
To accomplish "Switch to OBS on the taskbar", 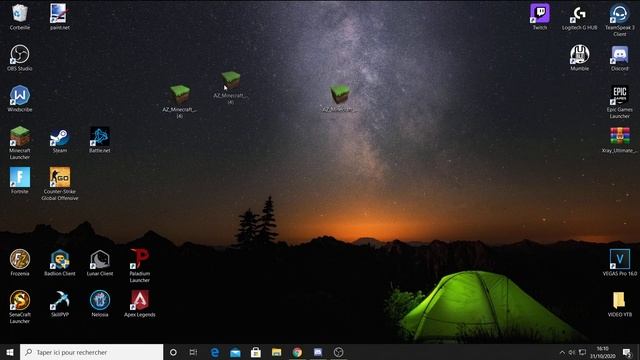I will pos(338,352).
